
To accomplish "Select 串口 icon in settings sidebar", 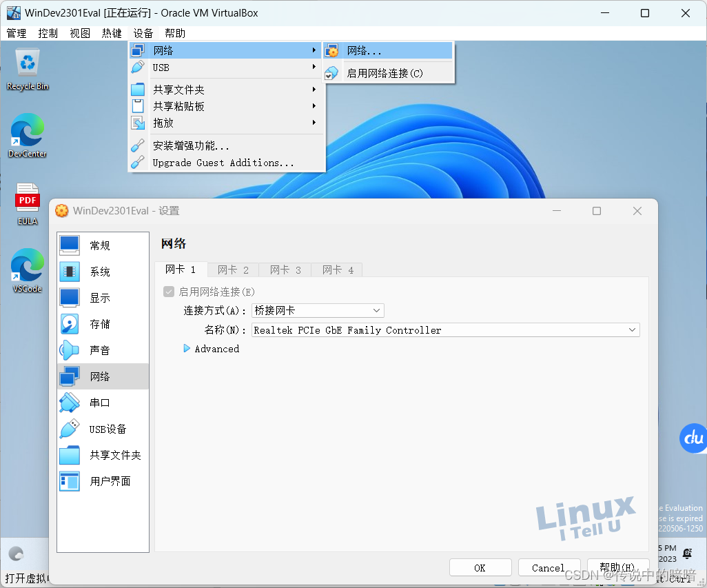I will point(70,402).
